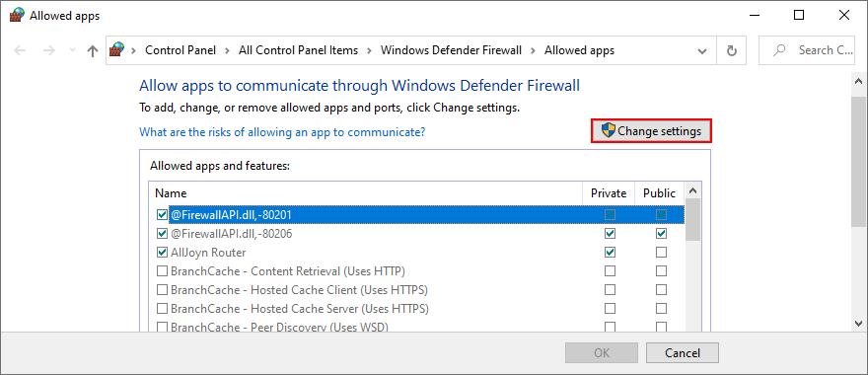Click the Cancel button
The width and height of the screenshot is (868, 375).
[682, 353]
